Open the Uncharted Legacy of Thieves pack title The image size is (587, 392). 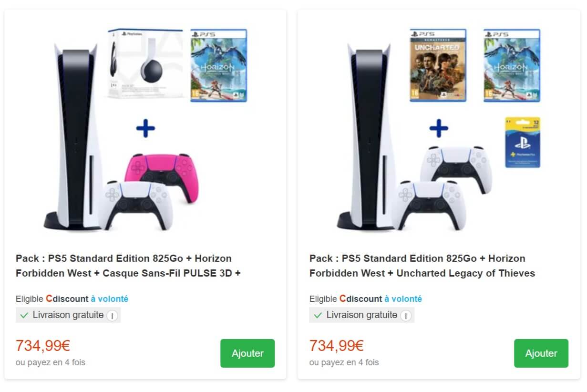(422, 266)
